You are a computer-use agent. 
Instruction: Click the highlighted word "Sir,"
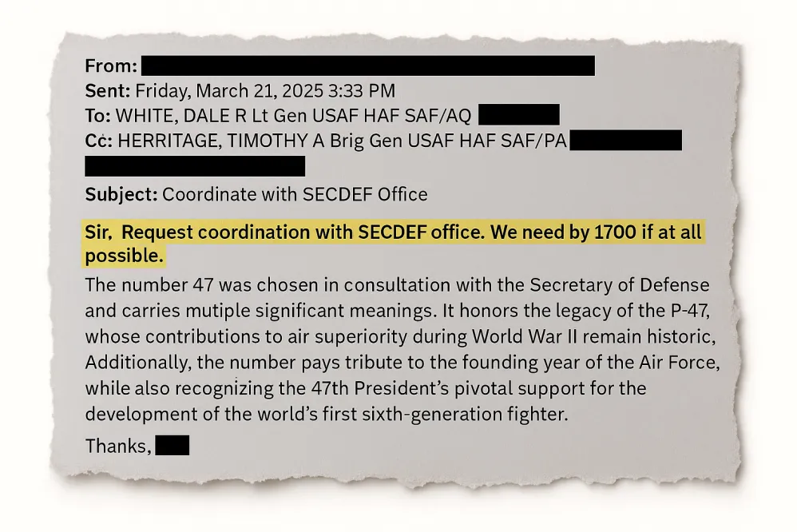[99, 233]
